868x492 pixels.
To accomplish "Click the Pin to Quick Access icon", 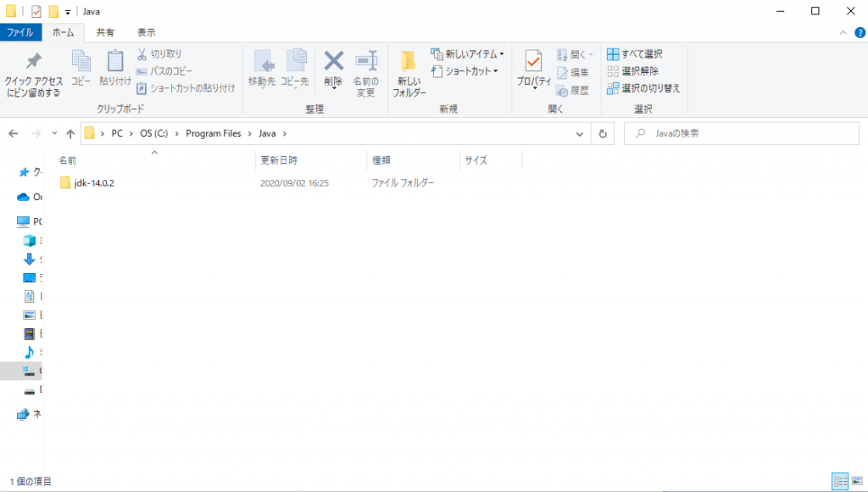I will tap(33, 62).
